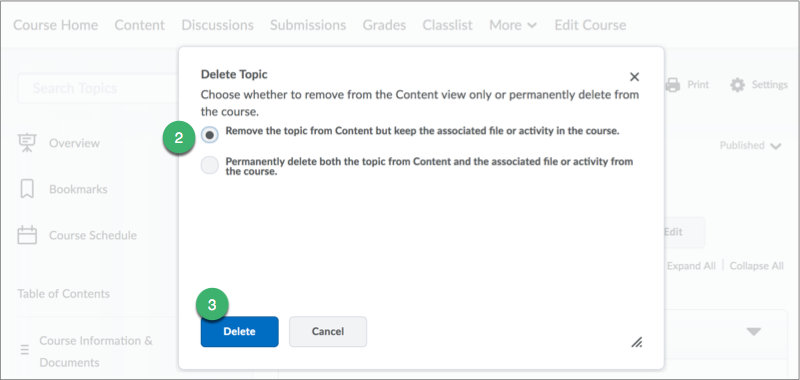Open the More dropdown in the navbar
The image size is (800, 380).
point(513,25)
